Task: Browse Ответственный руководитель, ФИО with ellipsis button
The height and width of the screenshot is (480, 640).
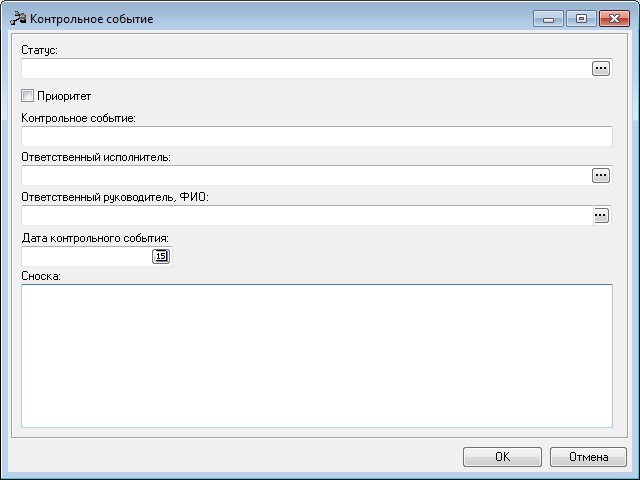Action: pyautogui.click(x=602, y=215)
